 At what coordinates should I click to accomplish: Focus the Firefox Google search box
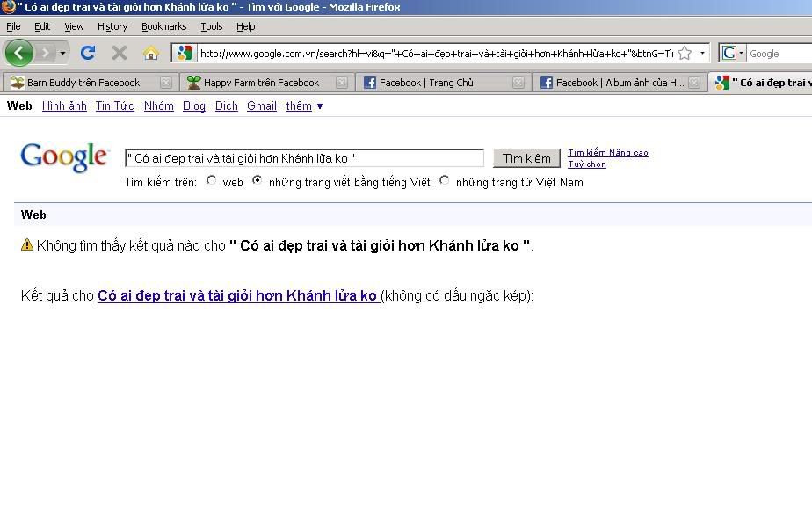coord(779,54)
